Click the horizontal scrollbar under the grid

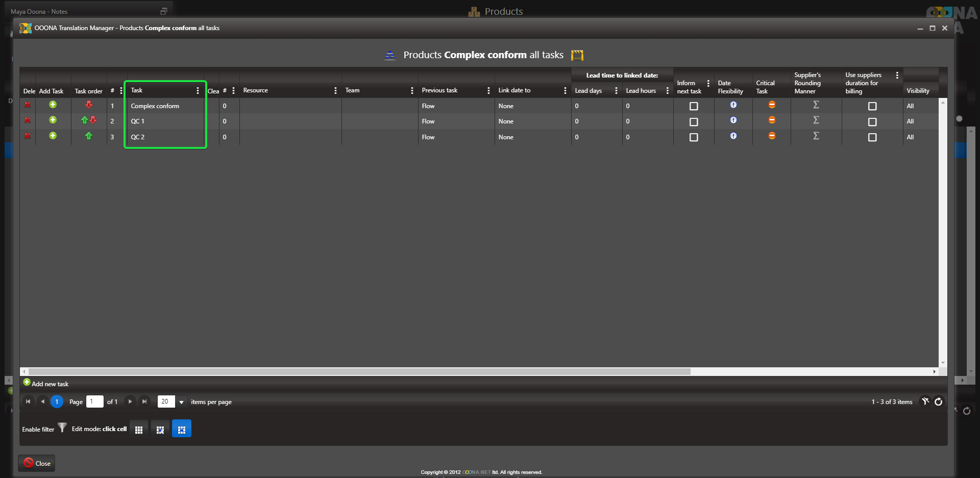click(x=357, y=371)
